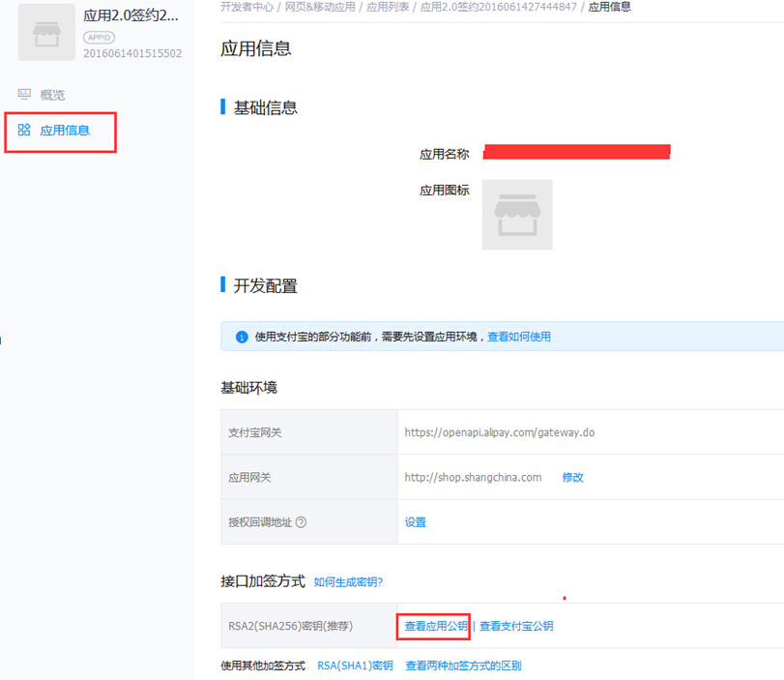Click the RSA2(SHA256)密钥(推荐) label
The height and width of the screenshot is (680, 784).
291,626
